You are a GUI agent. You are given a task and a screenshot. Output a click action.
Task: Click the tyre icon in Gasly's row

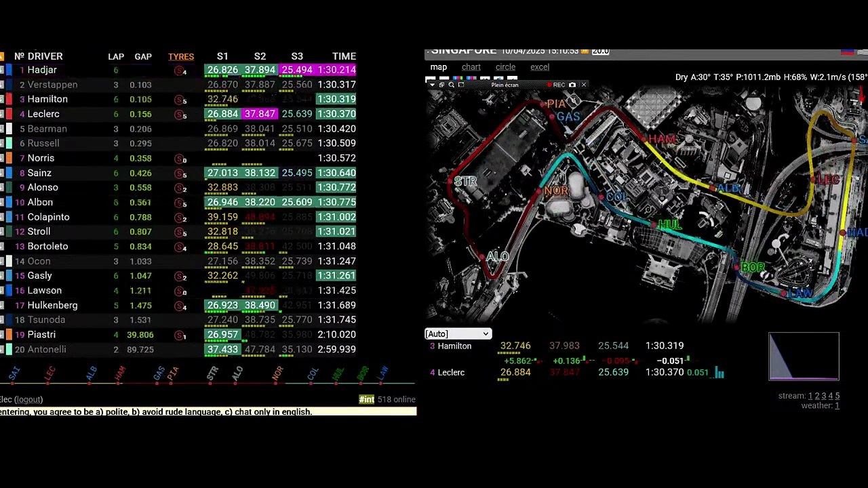point(180,276)
